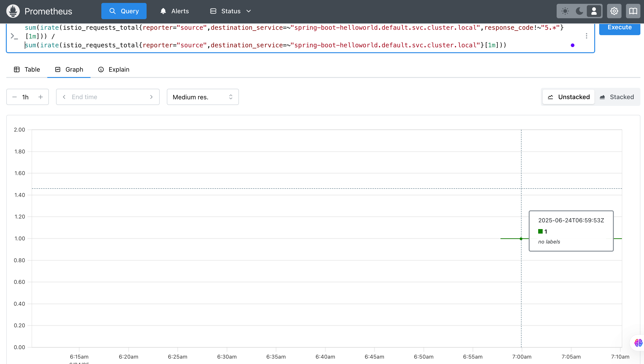This screenshot has width=644, height=364.
Task: Switch chart to Stacked mode
Action: (617, 97)
